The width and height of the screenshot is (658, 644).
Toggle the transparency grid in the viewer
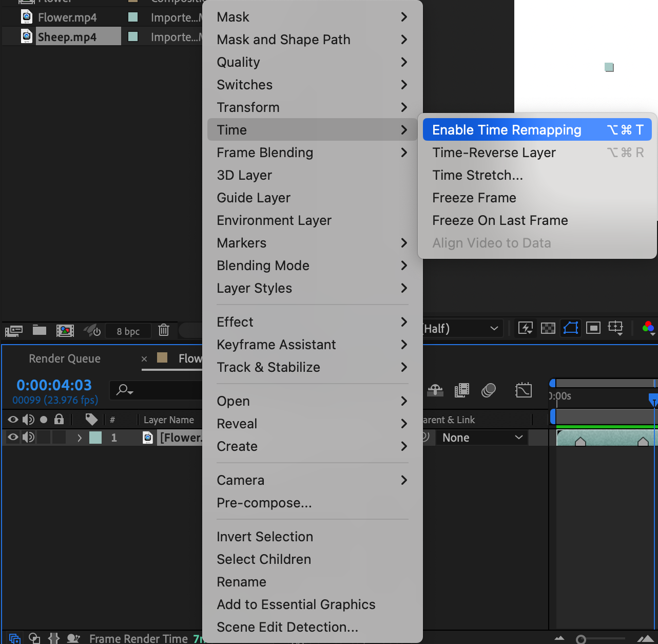[x=548, y=328]
